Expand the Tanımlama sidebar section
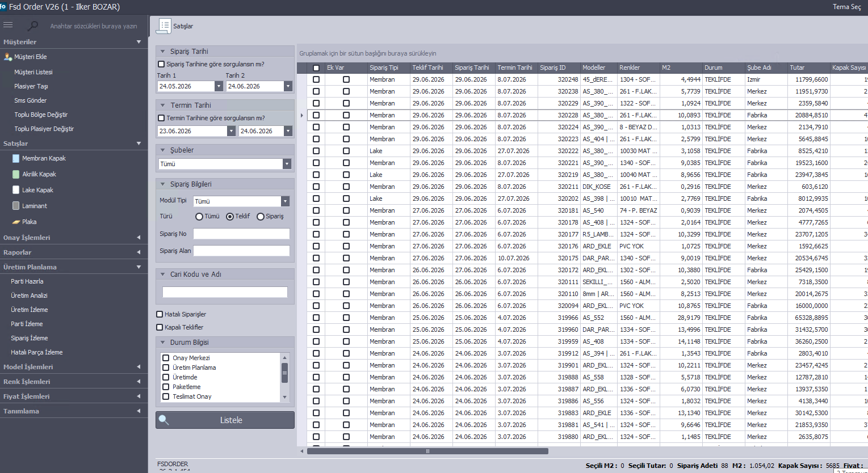The image size is (868, 473). click(139, 411)
